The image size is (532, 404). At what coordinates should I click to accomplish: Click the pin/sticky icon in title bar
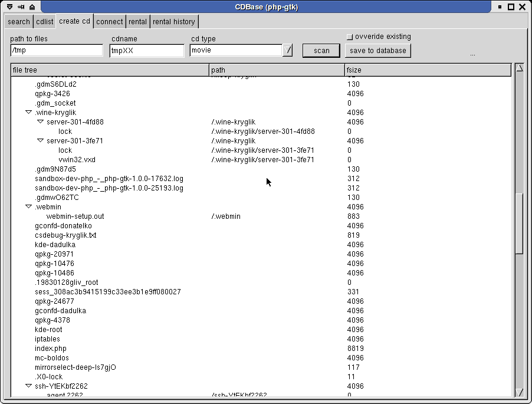click(x=21, y=7)
